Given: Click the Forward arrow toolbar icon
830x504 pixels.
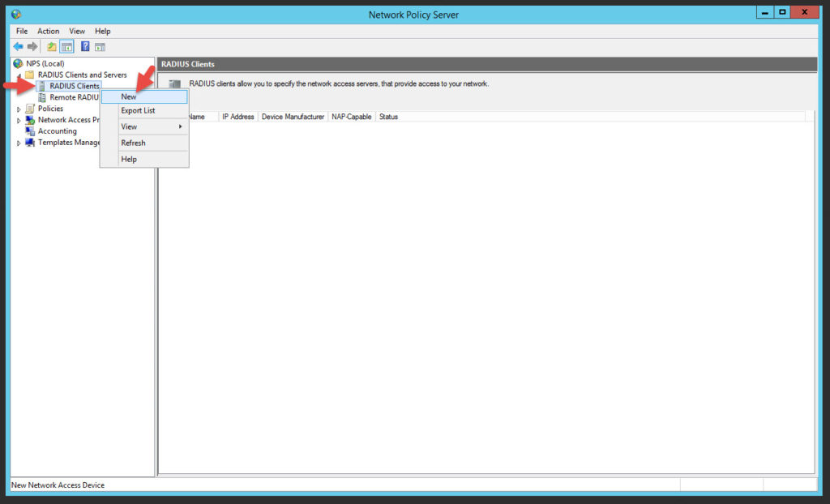Looking at the screenshot, I should 33,47.
